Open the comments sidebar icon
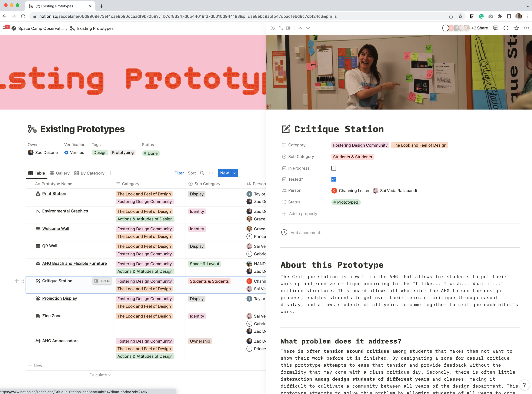This screenshot has height=394, width=532. (x=495, y=28)
